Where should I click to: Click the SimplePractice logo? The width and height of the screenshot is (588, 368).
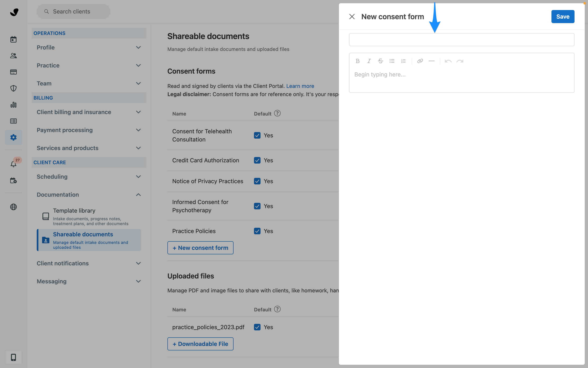click(x=14, y=12)
